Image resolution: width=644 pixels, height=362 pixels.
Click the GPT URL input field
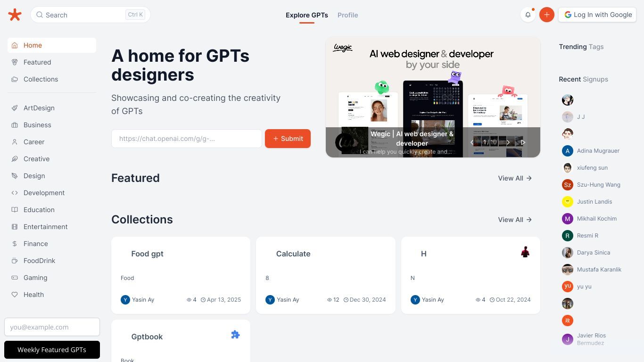point(187,139)
